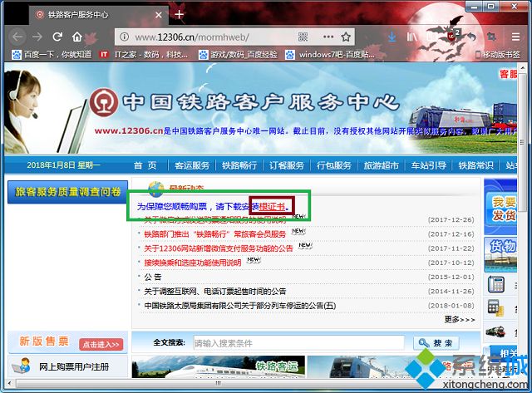Viewport: 532px width, 393px height.
Task: Open the 移动版书签 folder
Action: click(498, 54)
